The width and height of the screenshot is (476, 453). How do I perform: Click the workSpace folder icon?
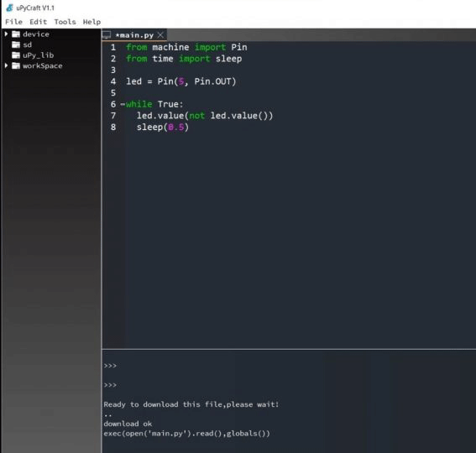click(x=16, y=65)
